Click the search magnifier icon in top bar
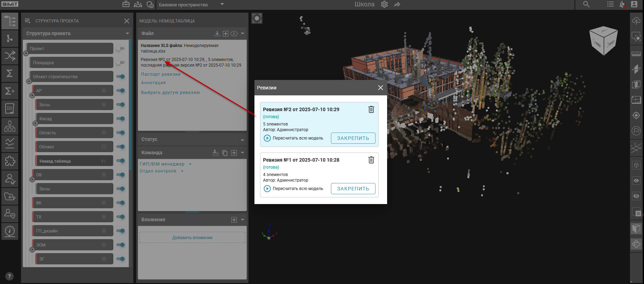644x284 pixels. click(586, 5)
